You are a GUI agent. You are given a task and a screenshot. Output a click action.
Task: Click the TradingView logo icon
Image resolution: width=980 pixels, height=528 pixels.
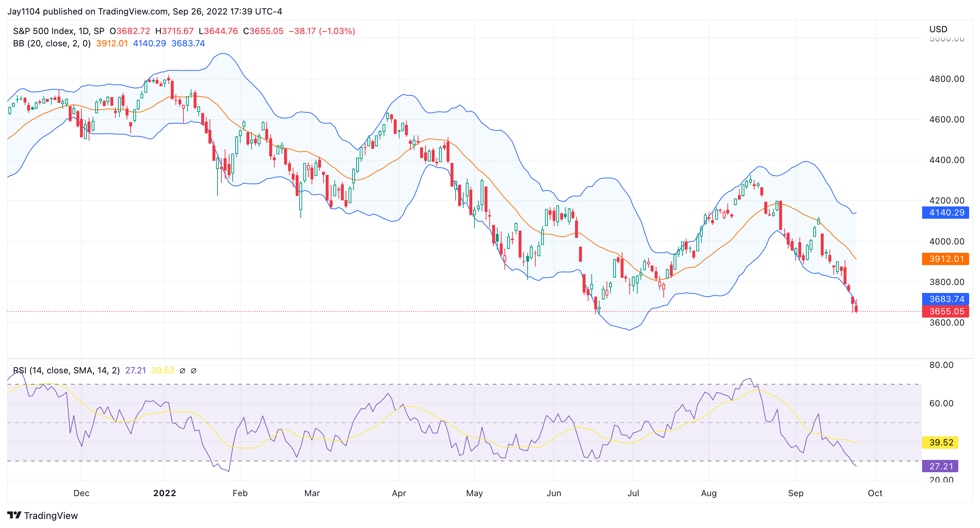[14, 515]
